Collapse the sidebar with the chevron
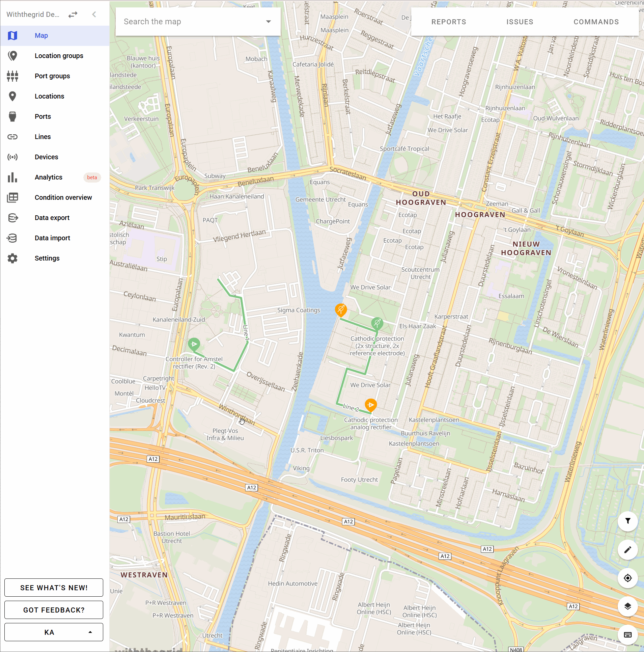Image resolution: width=644 pixels, height=652 pixels. tap(94, 14)
